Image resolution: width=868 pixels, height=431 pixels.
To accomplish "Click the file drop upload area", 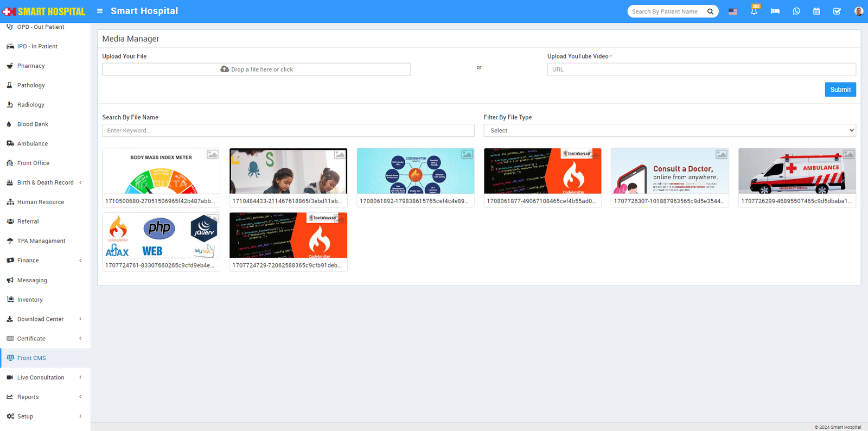I will (256, 69).
